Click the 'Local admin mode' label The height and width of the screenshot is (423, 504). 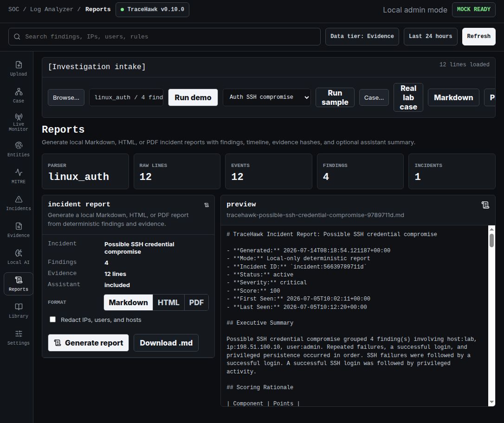[415, 10]
